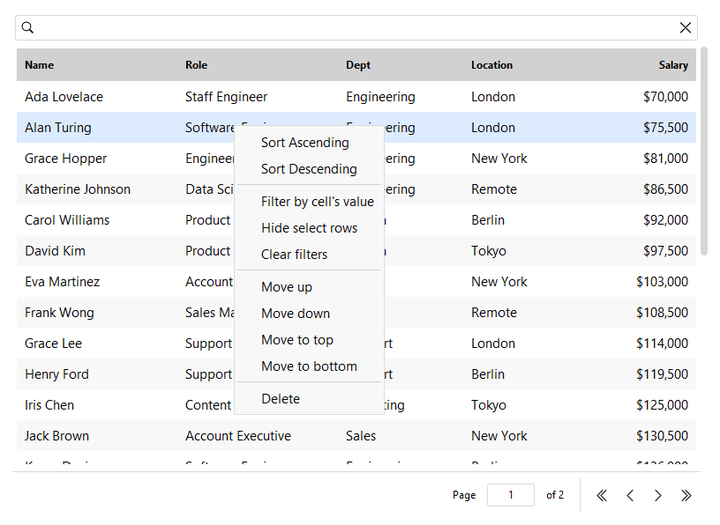Click the vertical scrollbar thumb

tap(704, 151)
